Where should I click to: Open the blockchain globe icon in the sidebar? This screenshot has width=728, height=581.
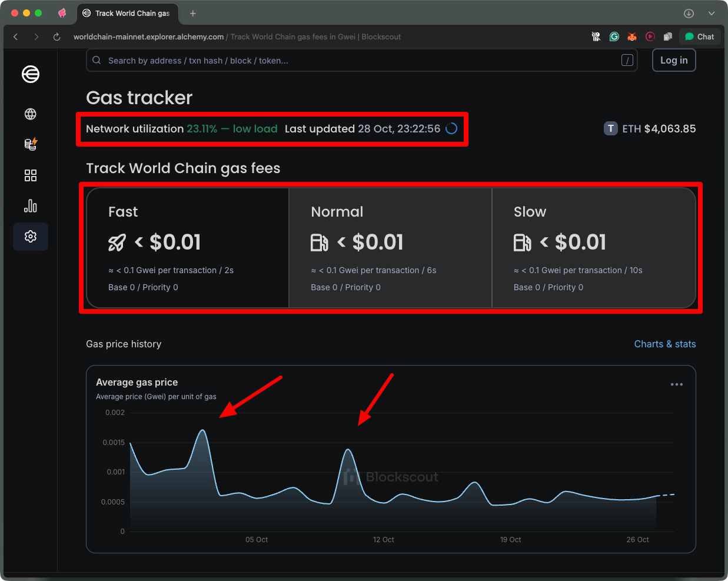[30, 114]
